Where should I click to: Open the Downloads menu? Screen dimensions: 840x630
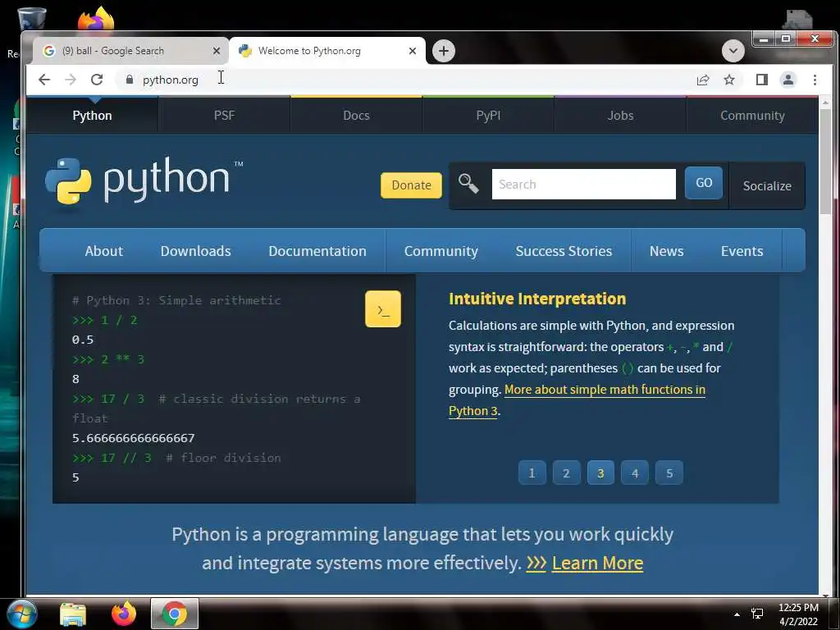coord(195,251)
